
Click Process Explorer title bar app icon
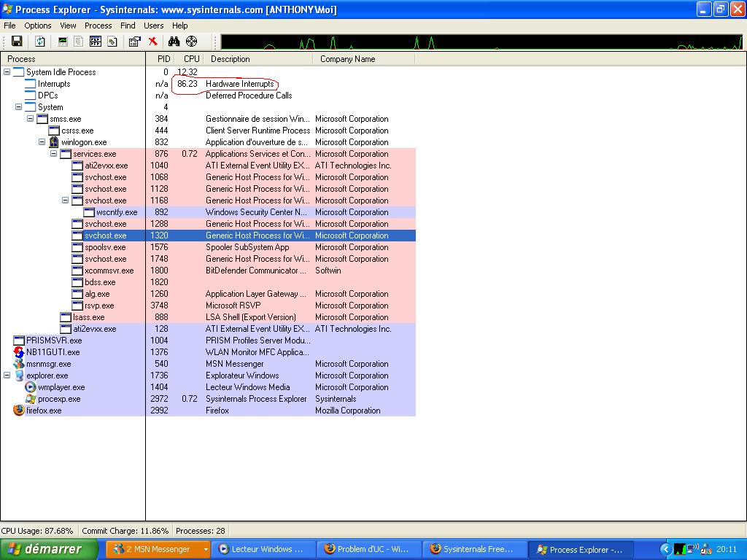pos(7,9)
